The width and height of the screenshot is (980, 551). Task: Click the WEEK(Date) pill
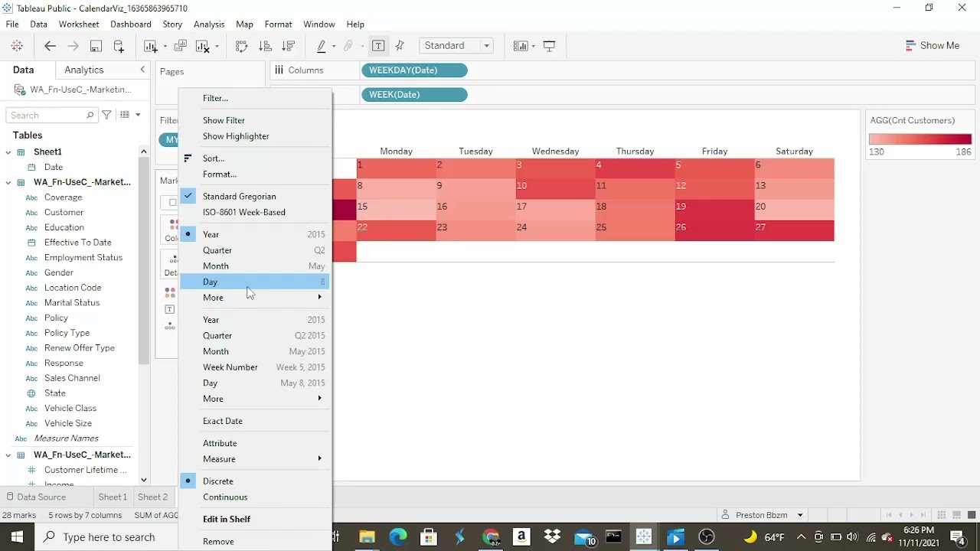point(414,95)
